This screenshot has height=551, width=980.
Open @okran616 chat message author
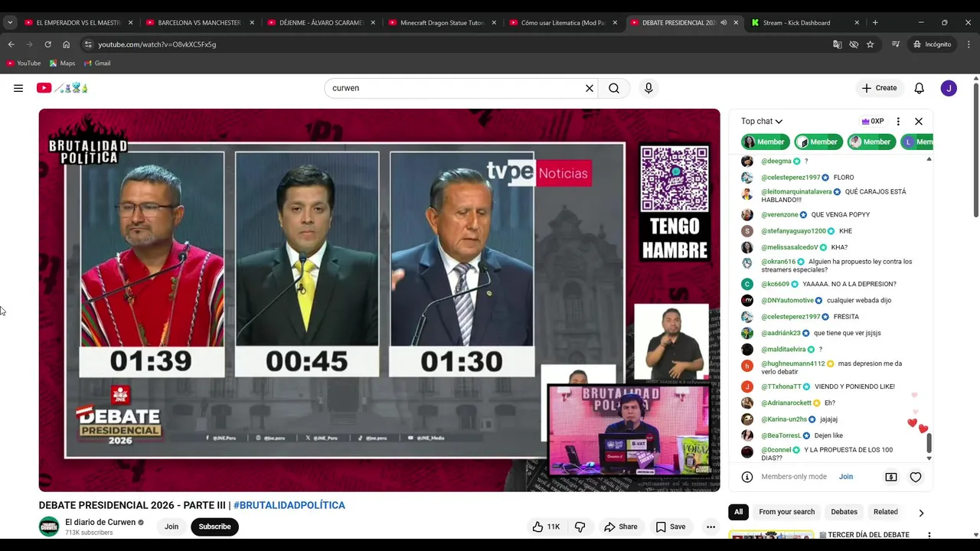coord(778,262)
